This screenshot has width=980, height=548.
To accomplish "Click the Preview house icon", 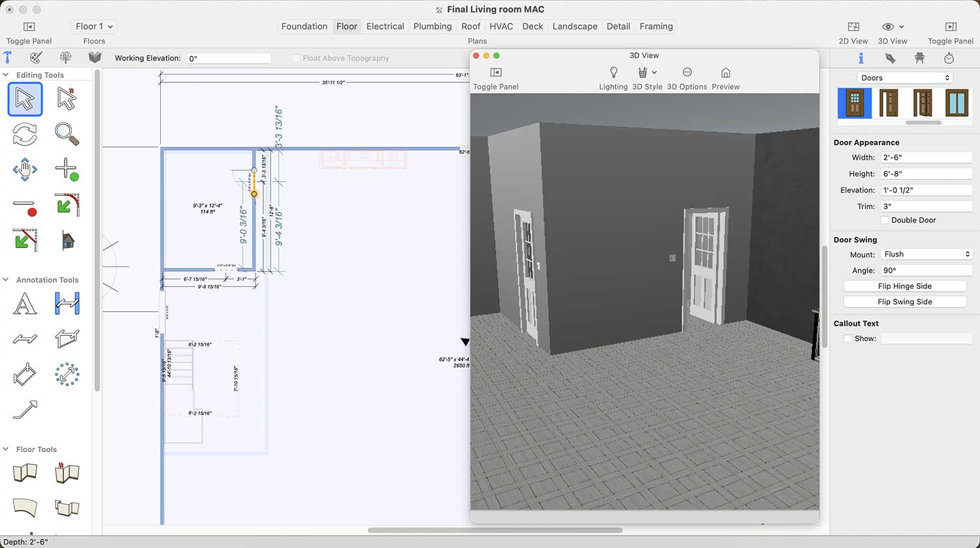I will pos(725,73).
